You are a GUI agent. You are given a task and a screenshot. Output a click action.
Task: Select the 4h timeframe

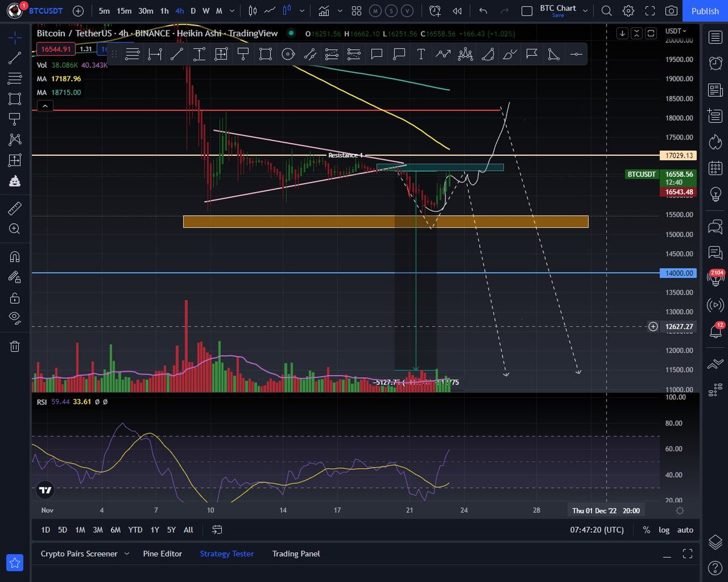(180, 11)
